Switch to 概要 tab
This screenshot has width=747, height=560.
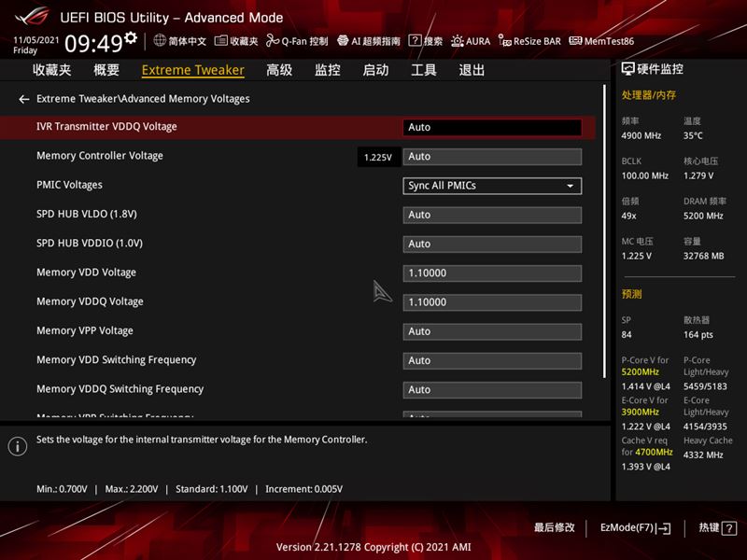106,70
